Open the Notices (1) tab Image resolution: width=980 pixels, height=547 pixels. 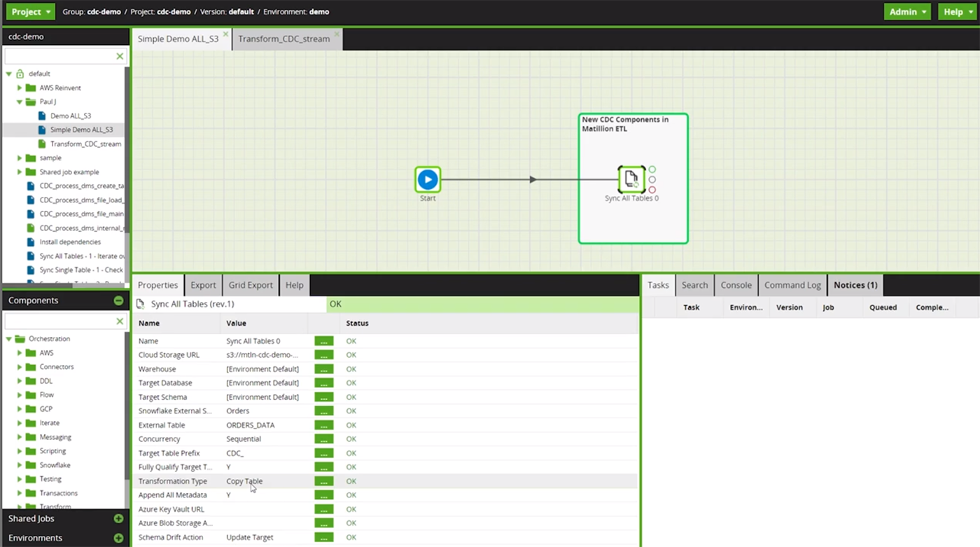pos(855,285)
